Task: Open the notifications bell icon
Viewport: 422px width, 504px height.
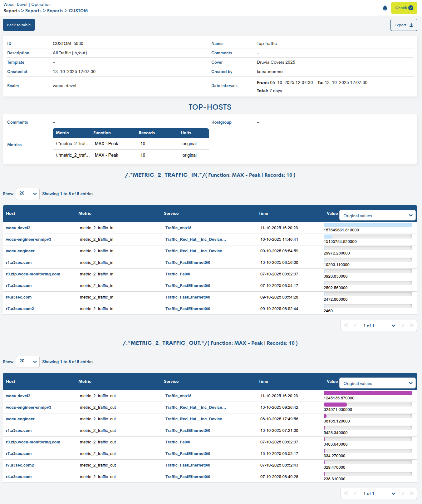Action: coord(385,8)
